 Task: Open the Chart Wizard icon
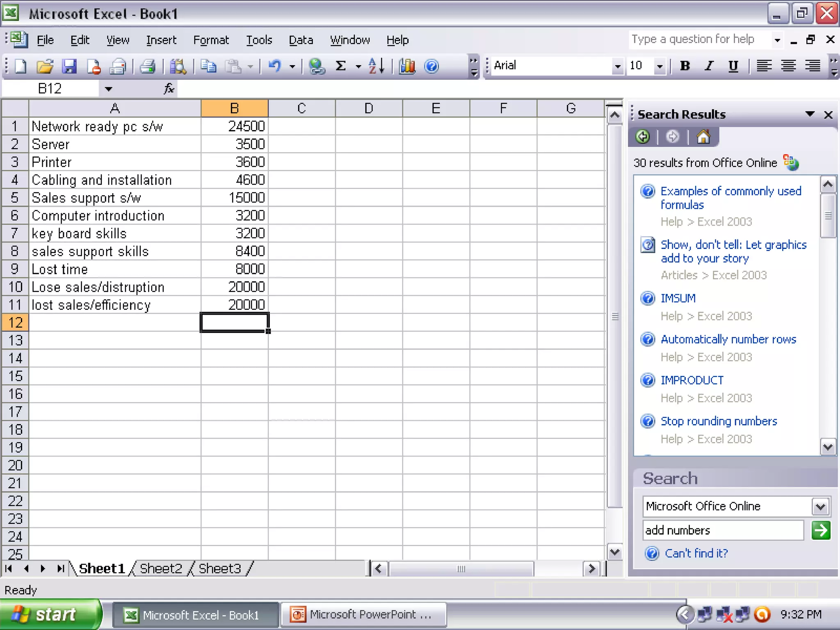(x=407, y=66)
